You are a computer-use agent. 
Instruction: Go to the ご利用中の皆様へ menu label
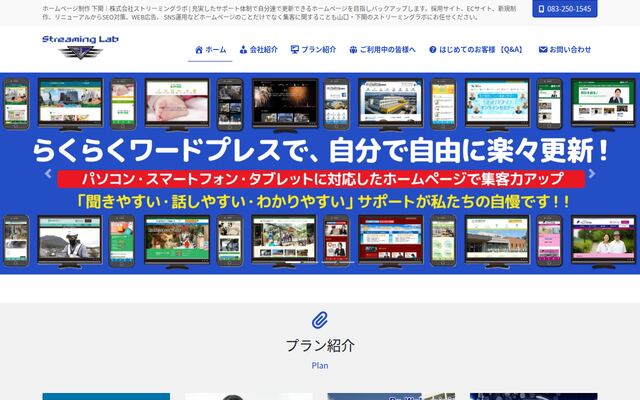(x=388, y=50)
